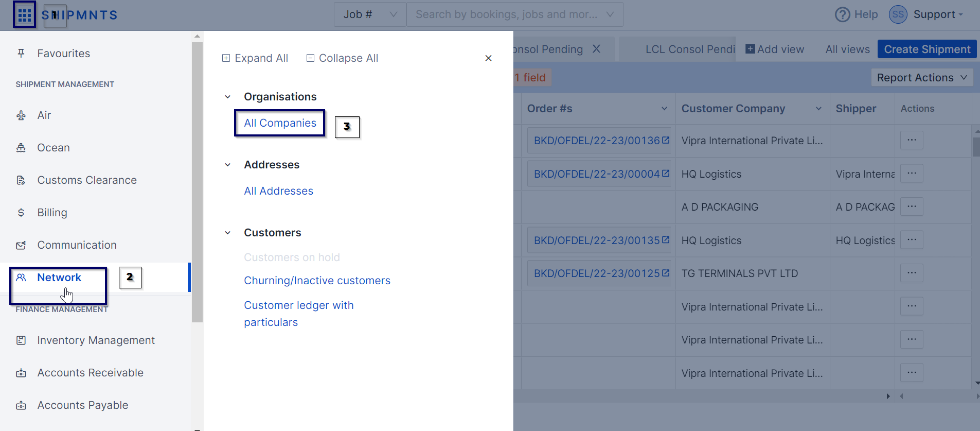Open Order #s column dropdown

pyautogui.click(x=664, y=109)
